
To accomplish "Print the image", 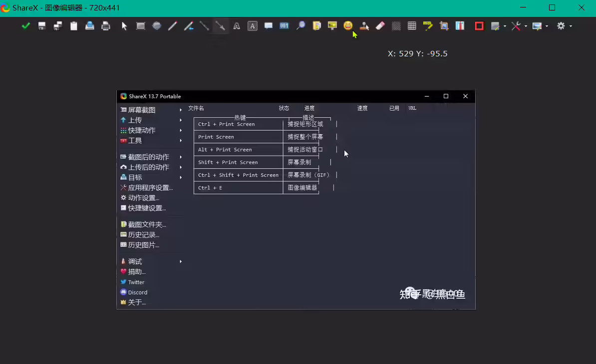I will pyautogui.click(x=106, y=26).
